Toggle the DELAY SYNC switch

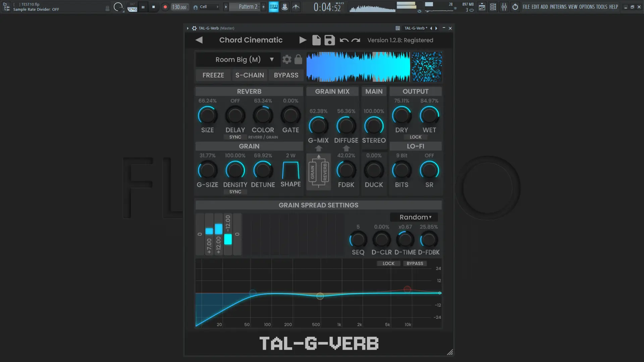coord(235,137)
